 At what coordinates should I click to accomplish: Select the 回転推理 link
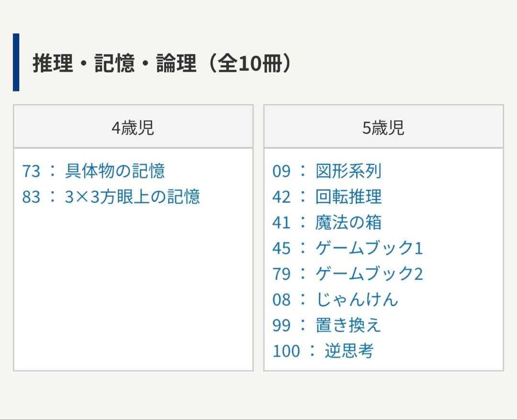click(x=349, y=198)
